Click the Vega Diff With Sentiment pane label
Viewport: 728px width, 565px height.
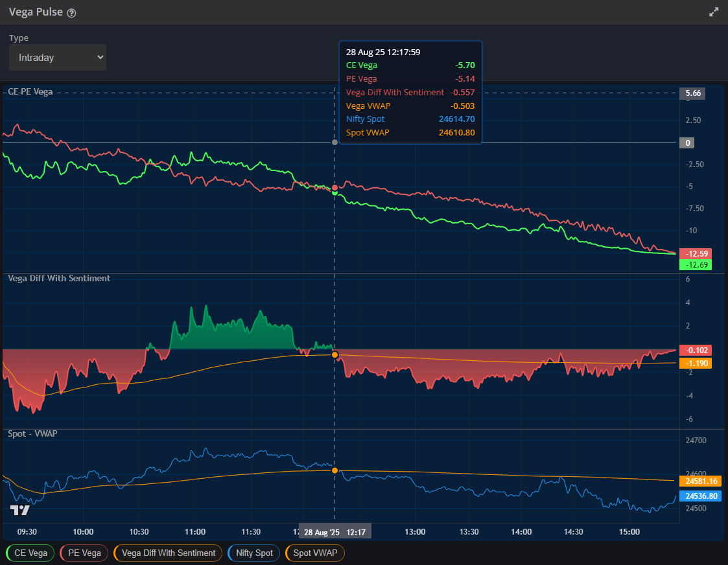(57, 278)
